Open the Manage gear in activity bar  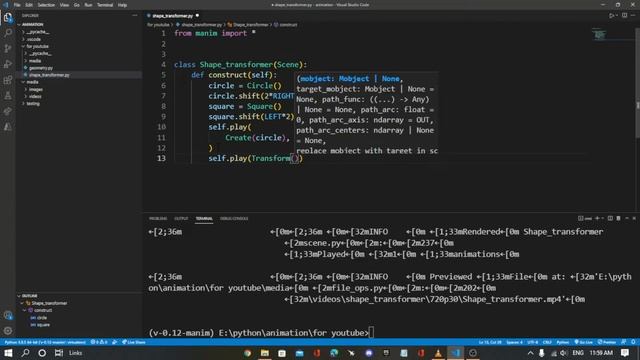point(8,331)
